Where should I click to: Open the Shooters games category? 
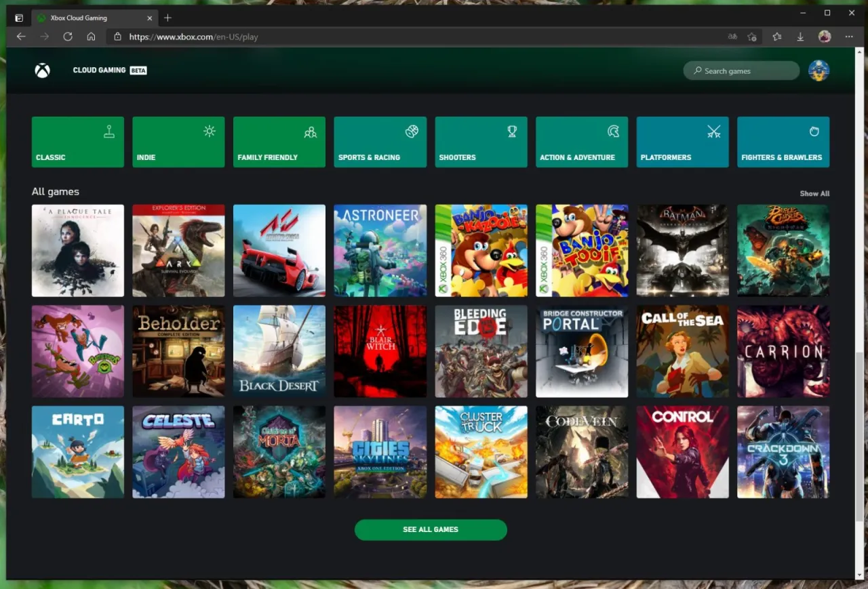pyautogui.click(x=481, y=142)
